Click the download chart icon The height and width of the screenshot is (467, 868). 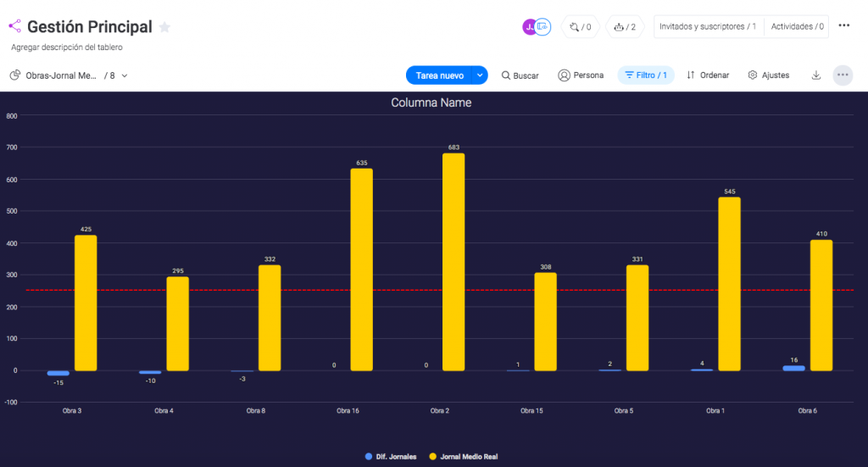point(816,75)
